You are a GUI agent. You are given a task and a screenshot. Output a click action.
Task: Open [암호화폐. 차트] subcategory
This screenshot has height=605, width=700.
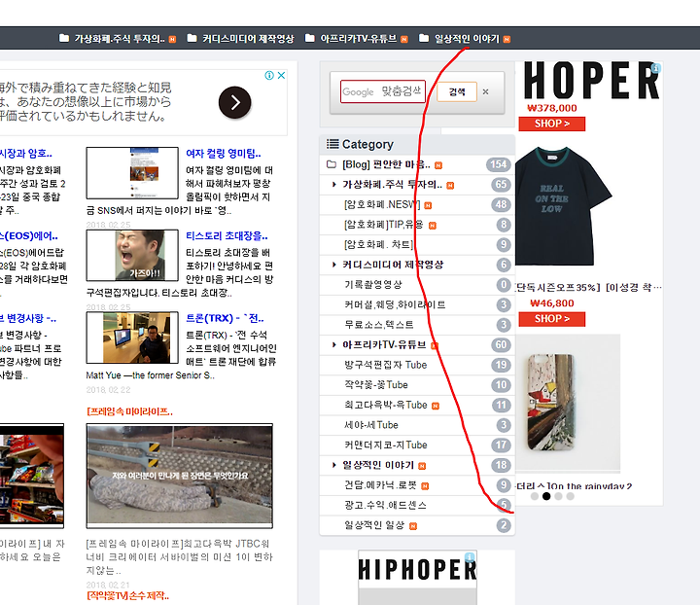378,245
